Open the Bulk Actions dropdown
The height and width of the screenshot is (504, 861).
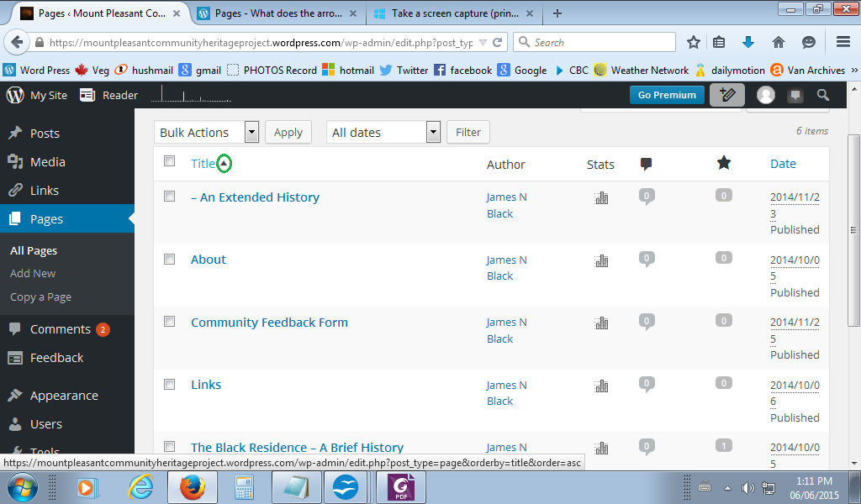206,132
